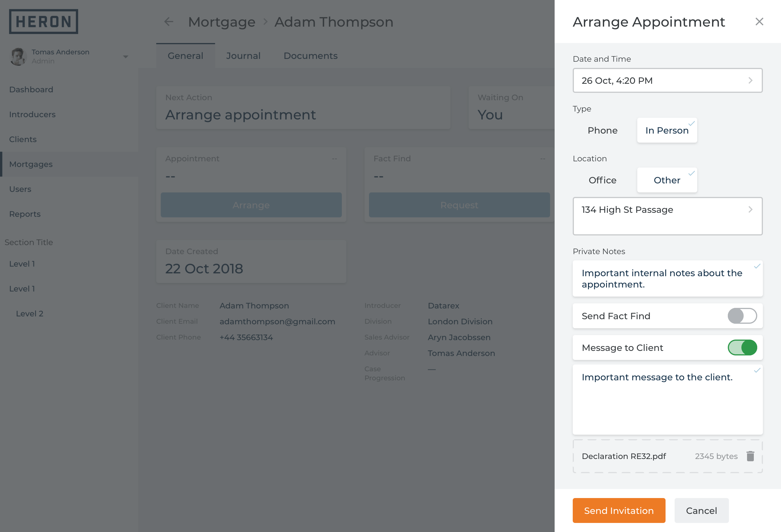Open the Documents tab
This screenshot has width=781, height=532.
point(310,56)
